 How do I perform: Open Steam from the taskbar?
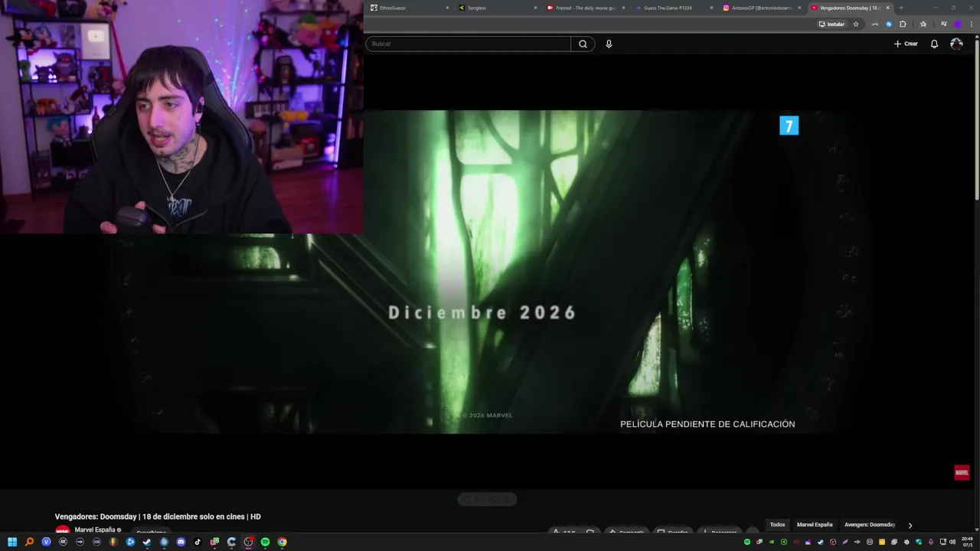tap(147, 542)
